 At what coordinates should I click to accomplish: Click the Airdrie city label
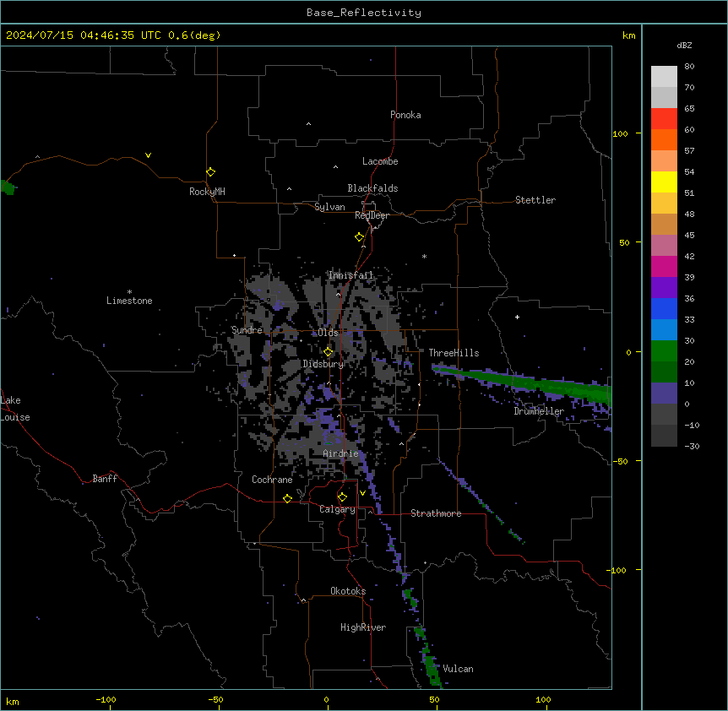[341, 453]
